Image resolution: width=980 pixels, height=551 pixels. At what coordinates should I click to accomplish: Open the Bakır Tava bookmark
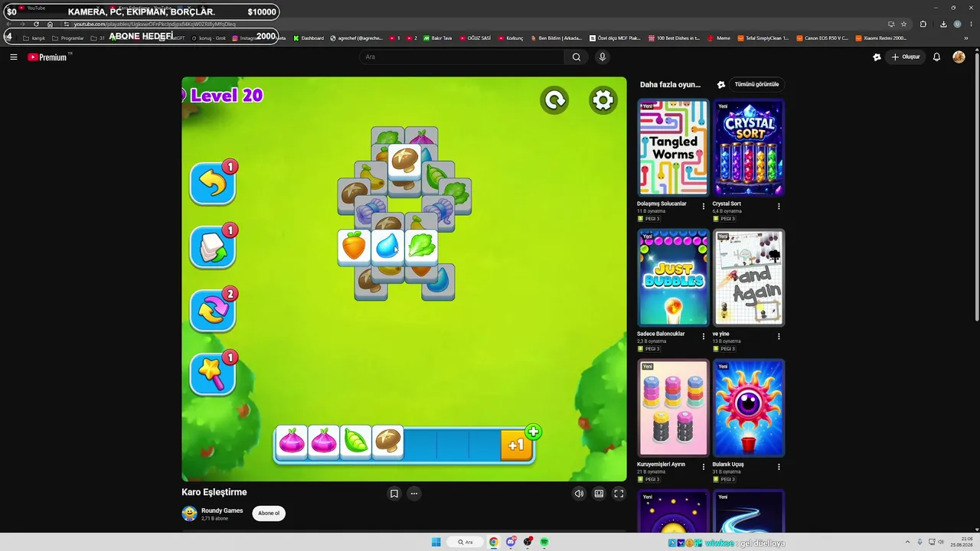pos(437,37)
